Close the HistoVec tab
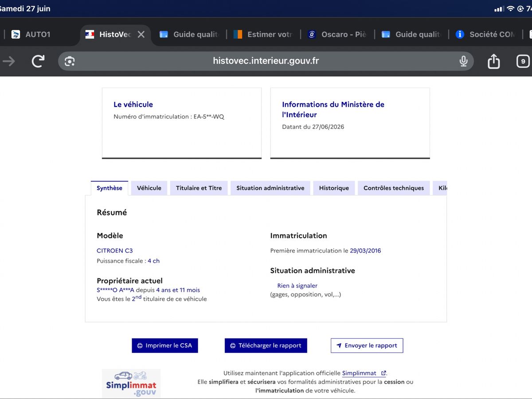532x399 pixels. 141,34
